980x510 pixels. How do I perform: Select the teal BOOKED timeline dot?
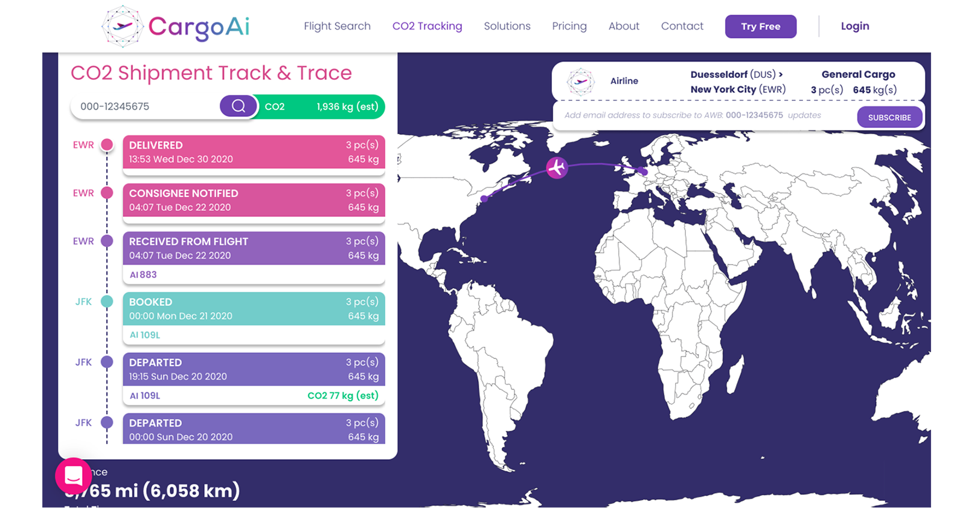[x=107, y=302]
